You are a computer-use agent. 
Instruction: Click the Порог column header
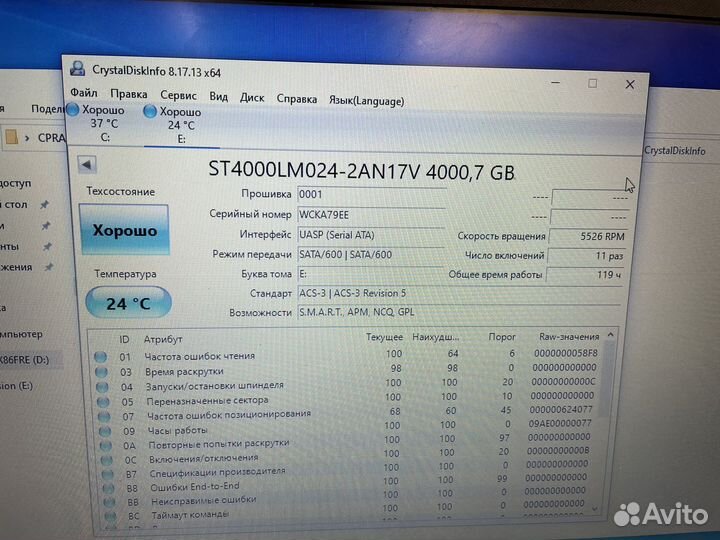click(x=502, y=337)
